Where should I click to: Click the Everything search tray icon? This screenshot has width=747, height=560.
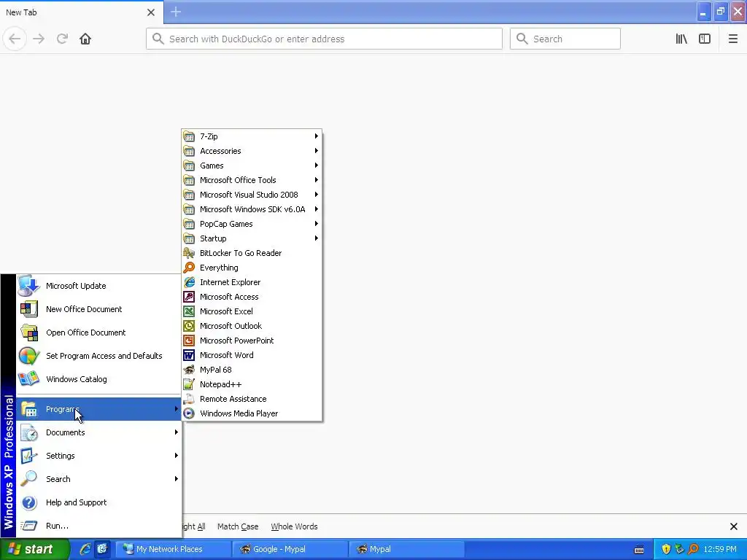[693, 550]
